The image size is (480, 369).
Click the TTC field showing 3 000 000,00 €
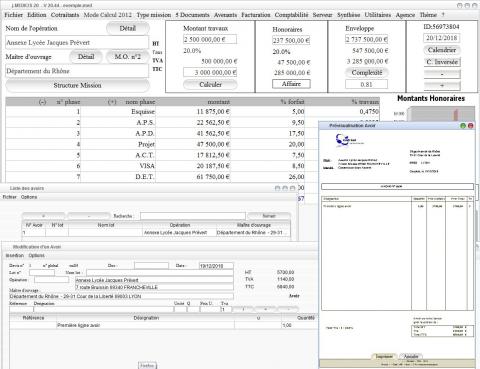pos(210,72)
